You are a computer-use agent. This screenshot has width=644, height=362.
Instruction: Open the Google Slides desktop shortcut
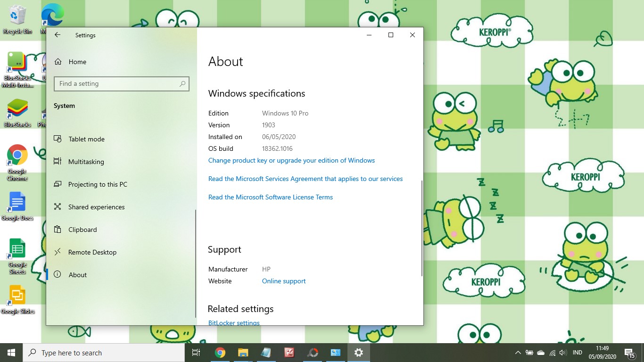point(17,299)
